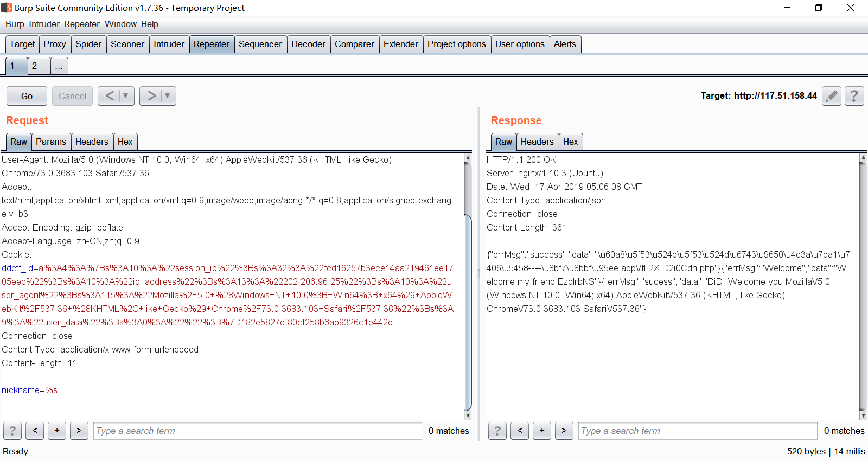The height and width of the screenshot is (461, 868).
Task: Click the request search term field
Action: [257, 431]
